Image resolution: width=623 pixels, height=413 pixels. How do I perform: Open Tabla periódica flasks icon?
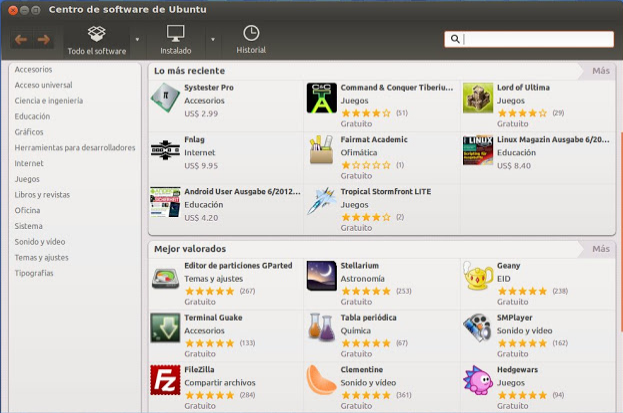click(x=321, y=327)
